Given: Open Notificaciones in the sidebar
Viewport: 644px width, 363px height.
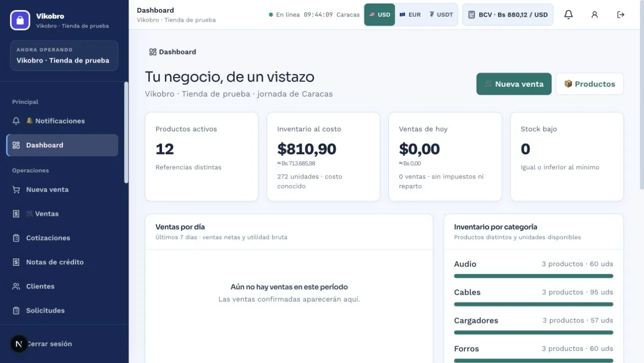Looking at the screenshot, I should [62, 121].
